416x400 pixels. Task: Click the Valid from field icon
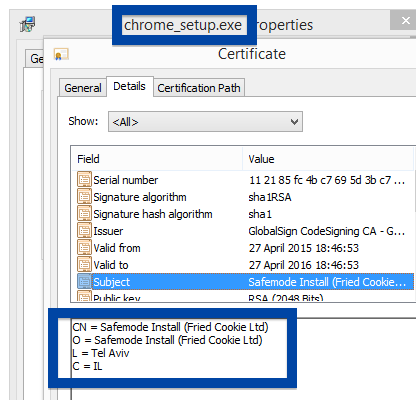tap(84, 248)
